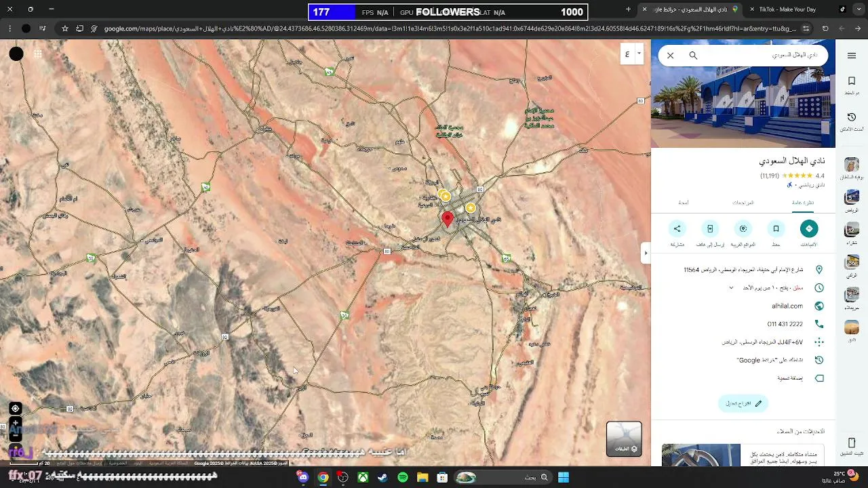Click the Google Maps activity history icon
868x488 pixels.
point(819,360)
